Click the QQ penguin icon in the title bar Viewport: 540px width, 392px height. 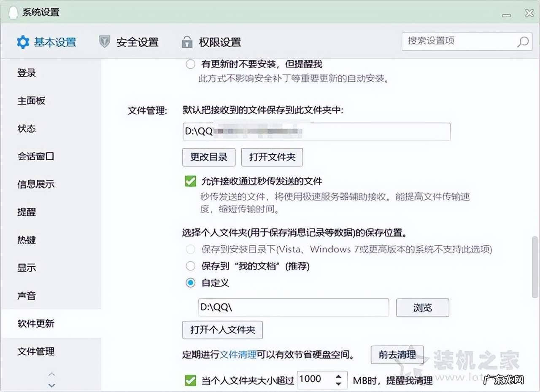click(x=13, y=13)
